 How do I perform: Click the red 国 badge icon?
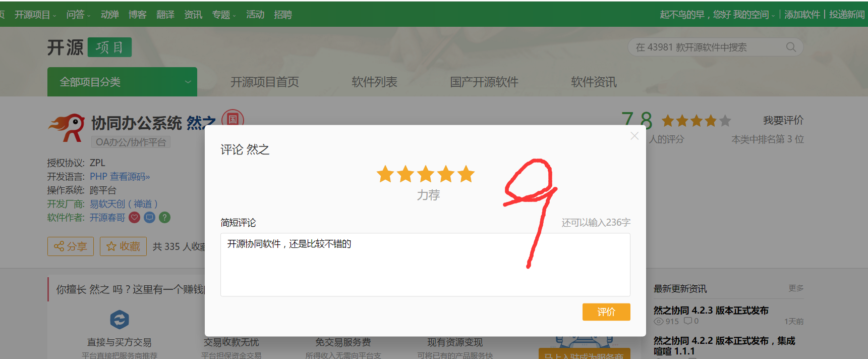click(233, 119)
